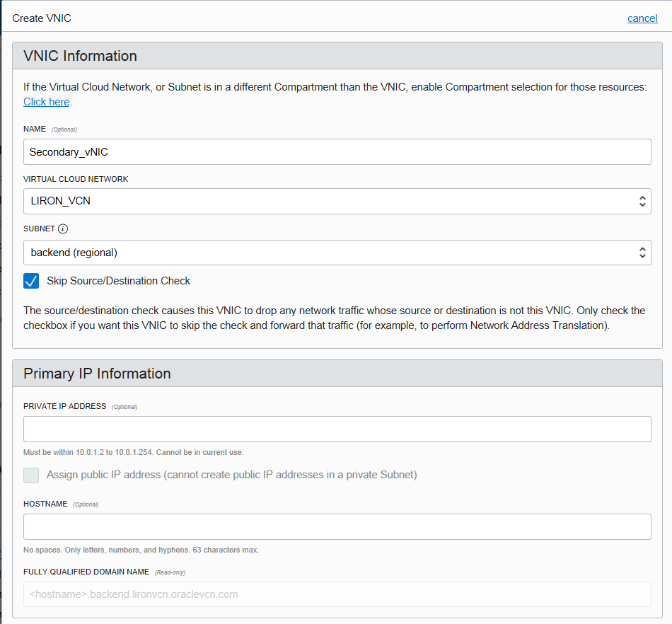Click the Primary IP Information section header
The width and height of the screenshot is (672, 624).
point(337,374)
